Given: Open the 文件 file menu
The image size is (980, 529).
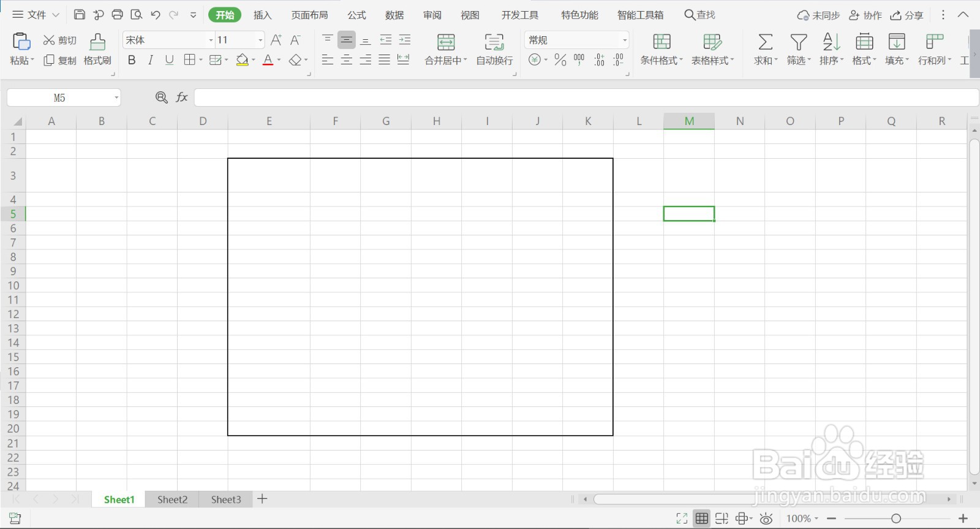Looking at the screenshot, I should [36, 15].
